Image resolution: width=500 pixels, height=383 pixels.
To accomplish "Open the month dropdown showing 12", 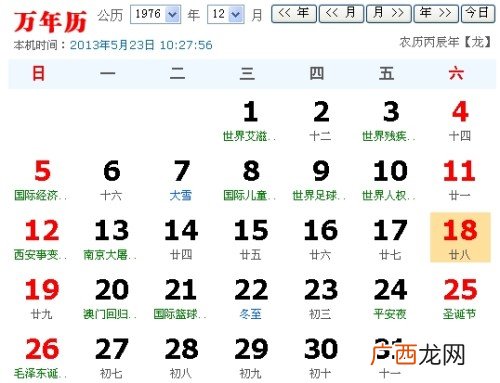I will pyautogui.click(x=225, y=14).
